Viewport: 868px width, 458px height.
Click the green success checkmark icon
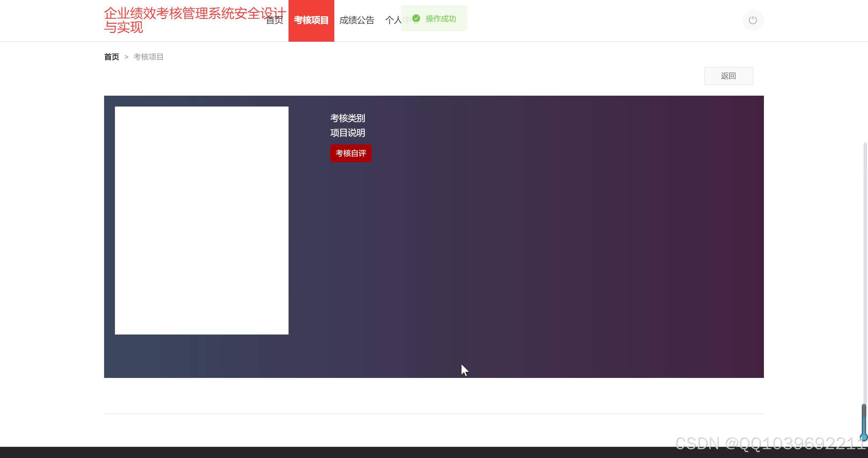[416, 19]
